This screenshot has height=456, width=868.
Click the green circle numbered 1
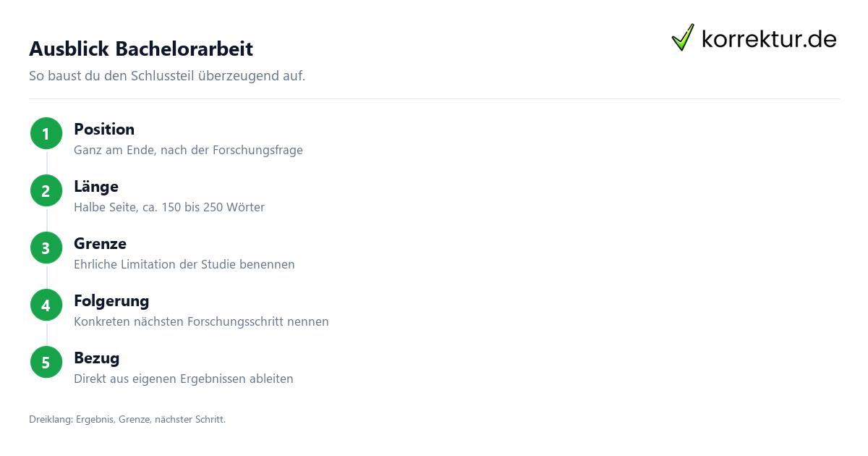point(46,134)
